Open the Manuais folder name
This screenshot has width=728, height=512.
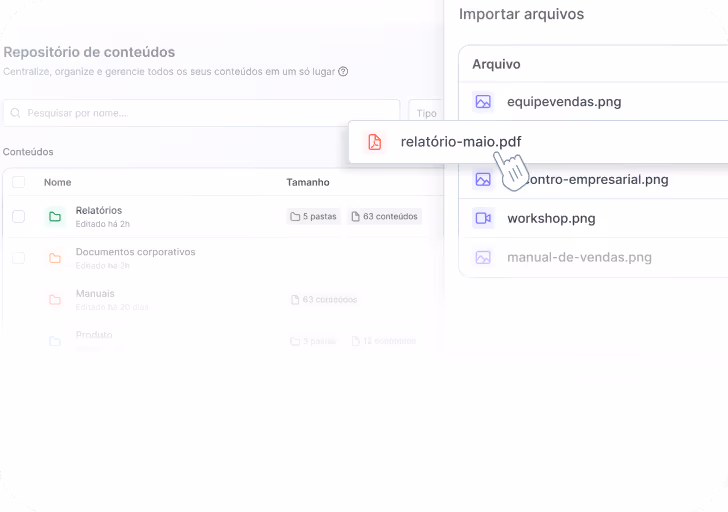tap(95, 293)
